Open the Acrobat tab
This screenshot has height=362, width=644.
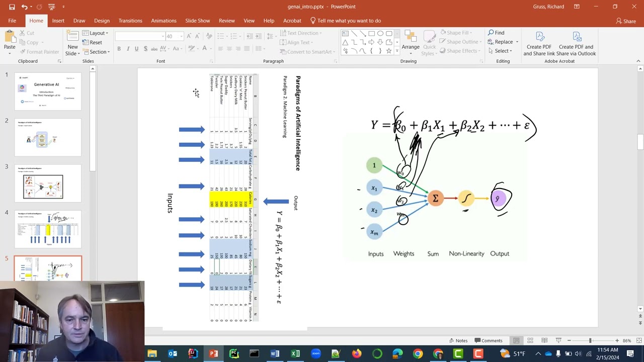[x=292, y=21]
